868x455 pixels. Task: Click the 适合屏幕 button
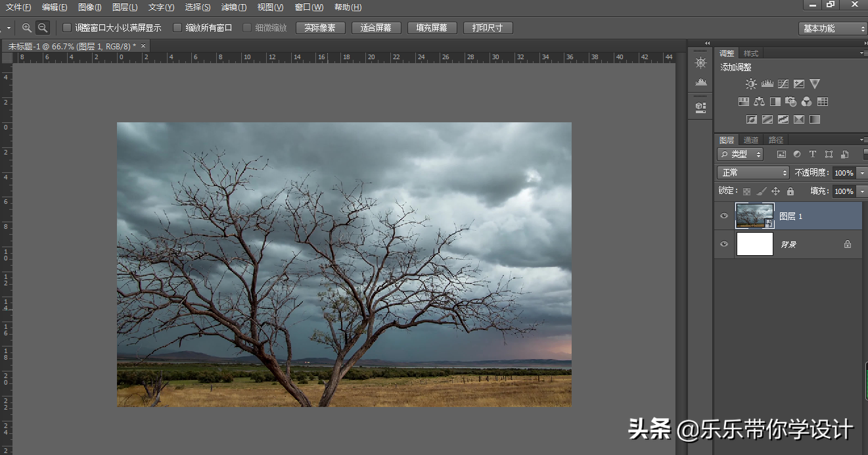tap(376, 28)
